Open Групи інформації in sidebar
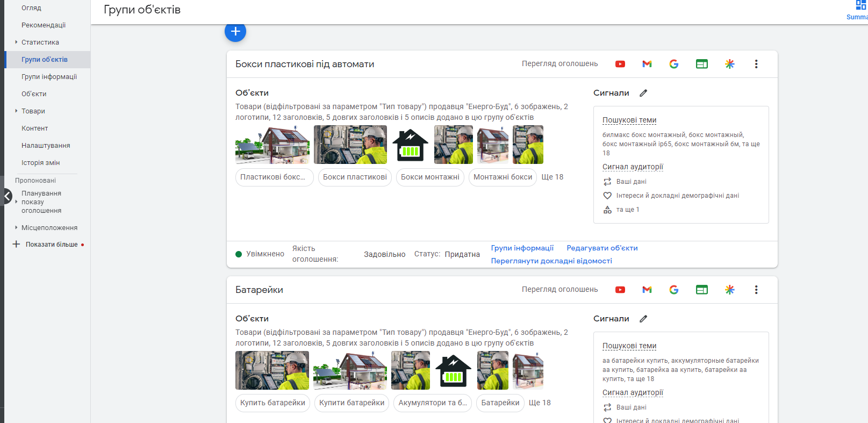The width and height of the screenshot is (868, 423). click(49, 77)
